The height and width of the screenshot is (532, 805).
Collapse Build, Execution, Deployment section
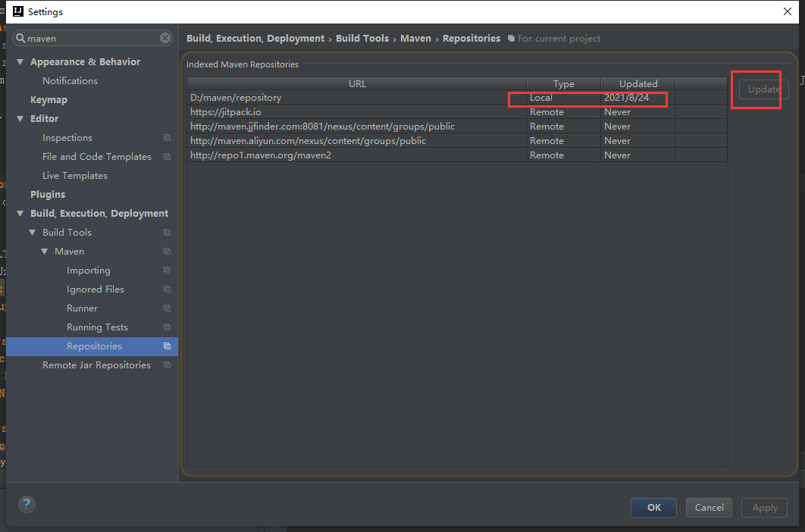click(x=20, y=214)
